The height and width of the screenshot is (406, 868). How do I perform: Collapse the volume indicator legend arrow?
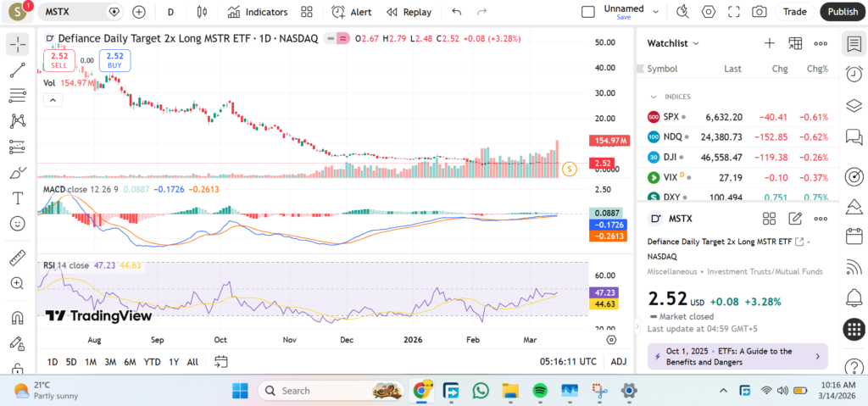(x=53, y=100)
